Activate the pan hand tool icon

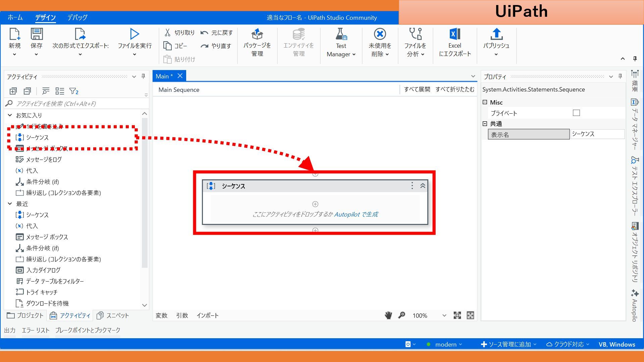click(x=388, y=315)
